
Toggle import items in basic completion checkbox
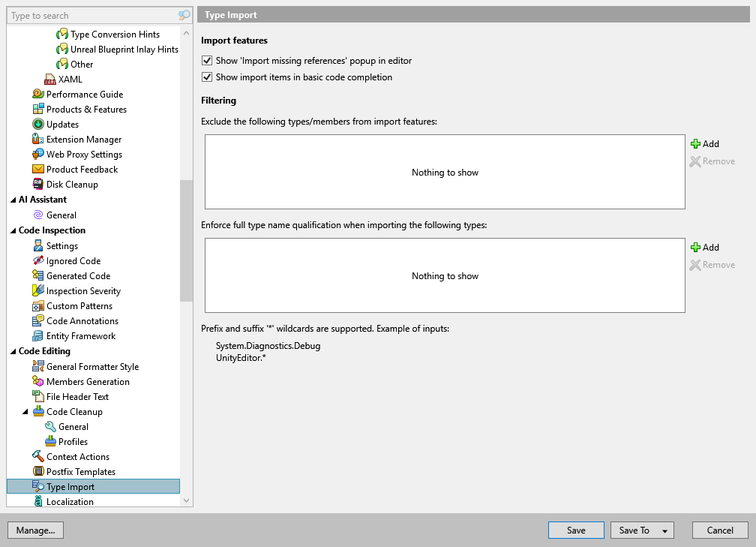point(207,77)
